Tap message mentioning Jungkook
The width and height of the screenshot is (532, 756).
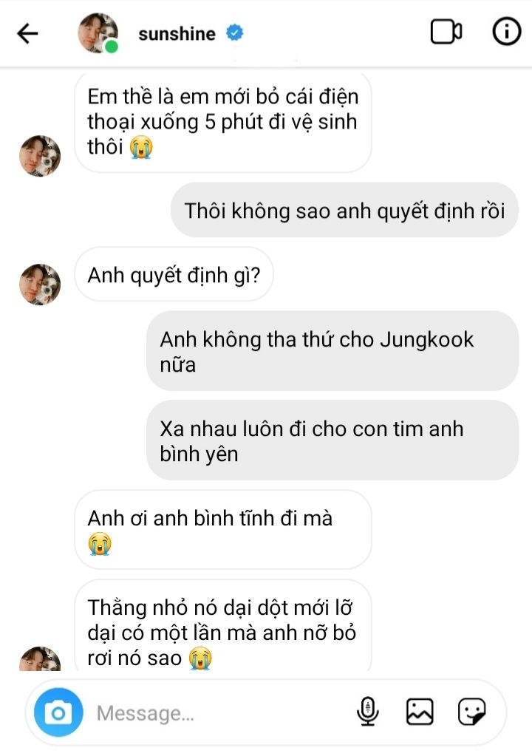click(332, 351)
